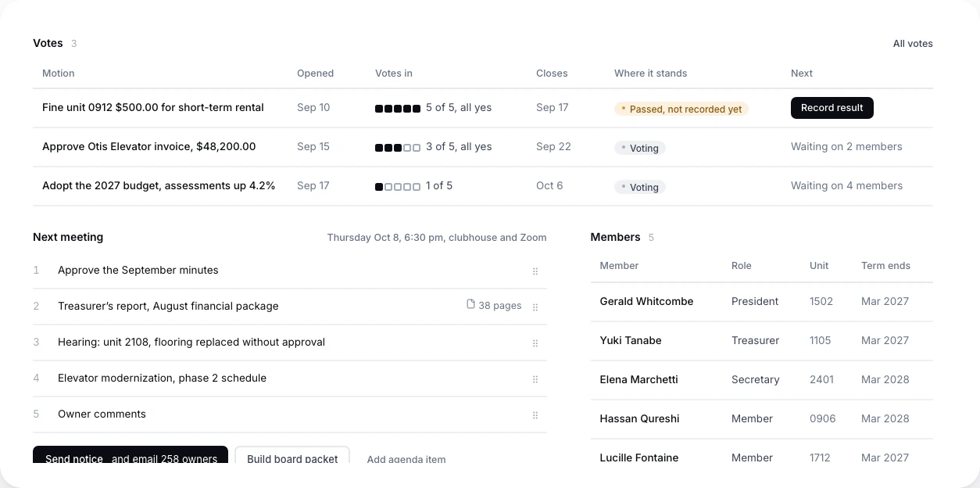Click Waiting on 2 members
The height and width of the screenshot is (488, 980).
(846, 147)
